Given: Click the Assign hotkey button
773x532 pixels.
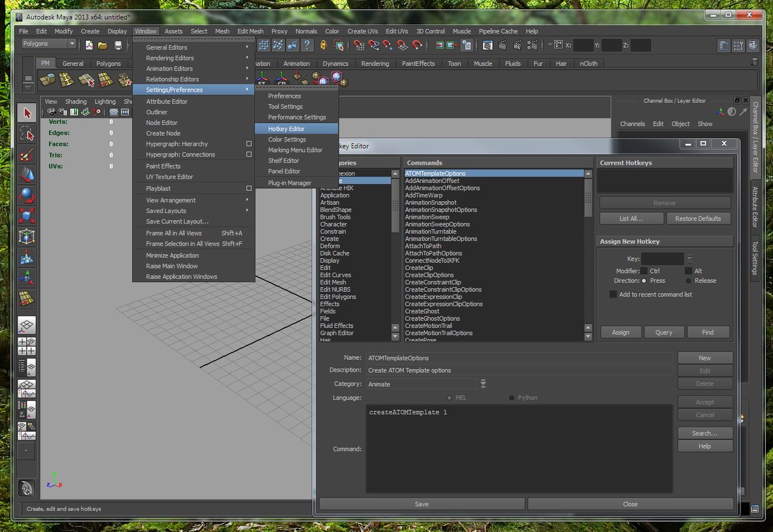Looking at the screenshot, I should click(x=620, y=332).
